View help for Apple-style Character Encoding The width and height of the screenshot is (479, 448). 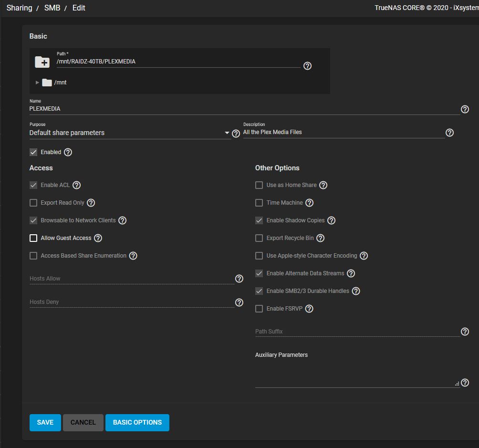(364, 256)
